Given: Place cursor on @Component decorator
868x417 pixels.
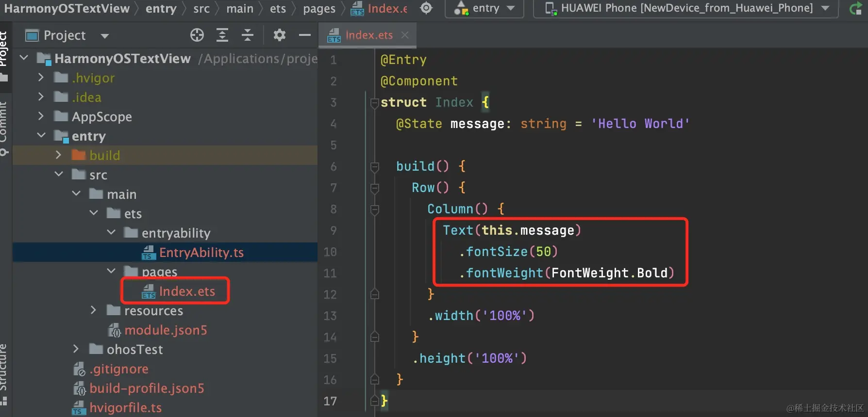Looking at the screenshot, I should coord(419,81).
